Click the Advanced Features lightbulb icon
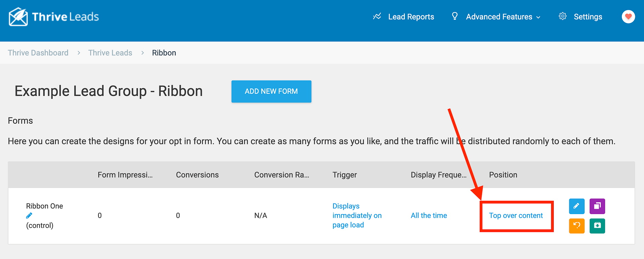 pyautogui.click(x=454, y=16)
